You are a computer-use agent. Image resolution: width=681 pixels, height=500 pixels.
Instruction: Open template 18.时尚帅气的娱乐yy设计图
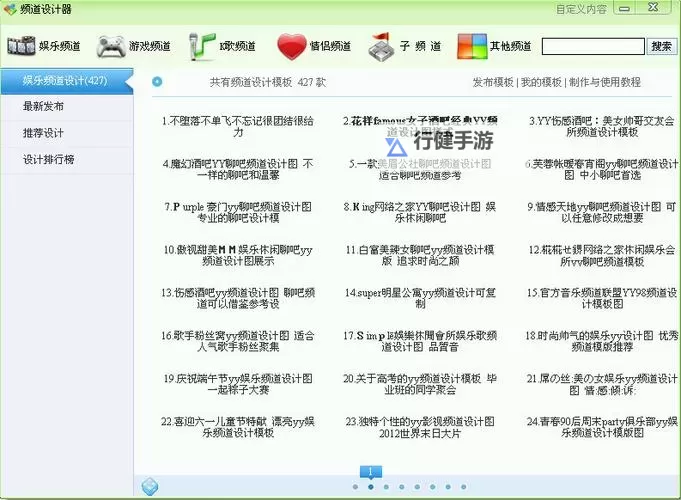pyautogui.click(x=602, y=341)
